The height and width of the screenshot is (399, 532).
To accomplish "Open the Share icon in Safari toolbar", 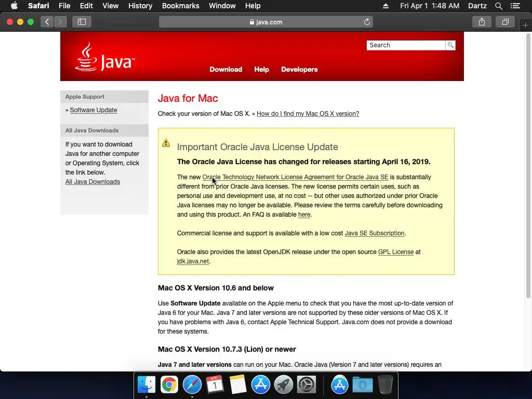I will coord(482,22).
